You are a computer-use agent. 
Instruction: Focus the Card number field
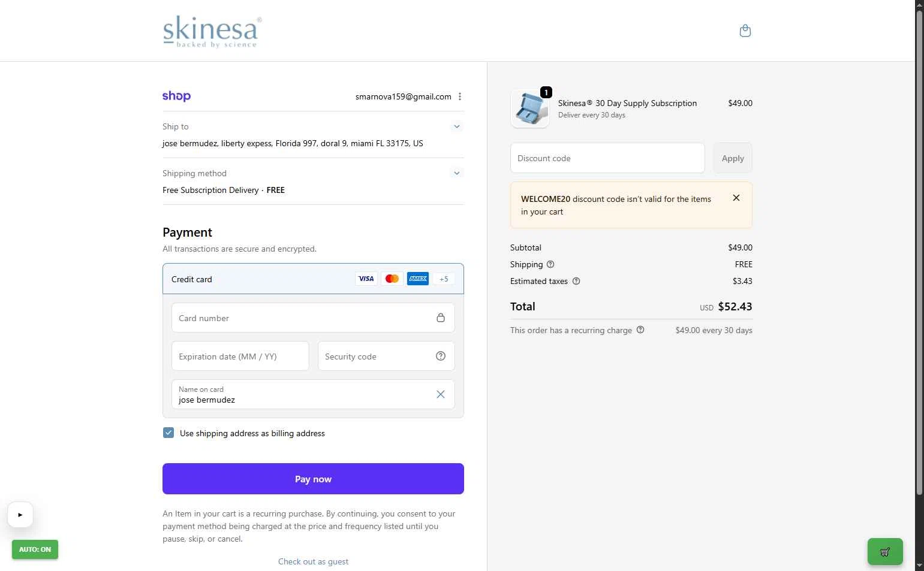(313, 318)
